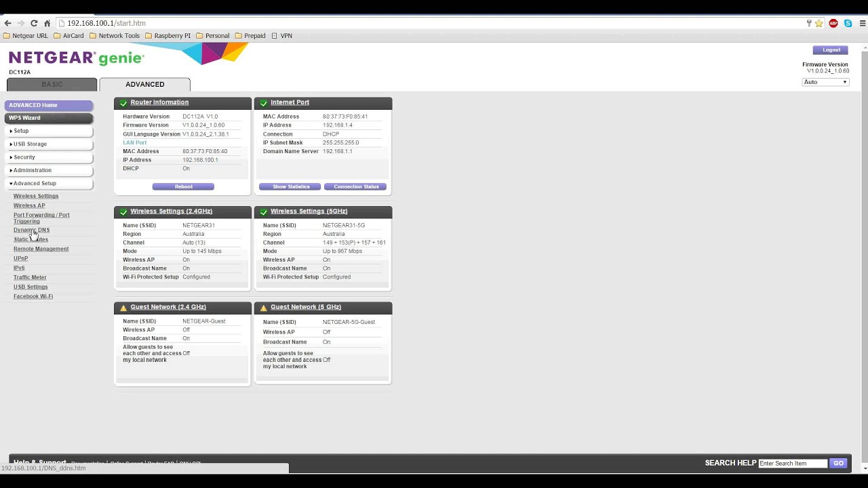The height and width of the screenshot is (488, 868).
Task: Open the Auto language dropdown
Action: [825, 82]
